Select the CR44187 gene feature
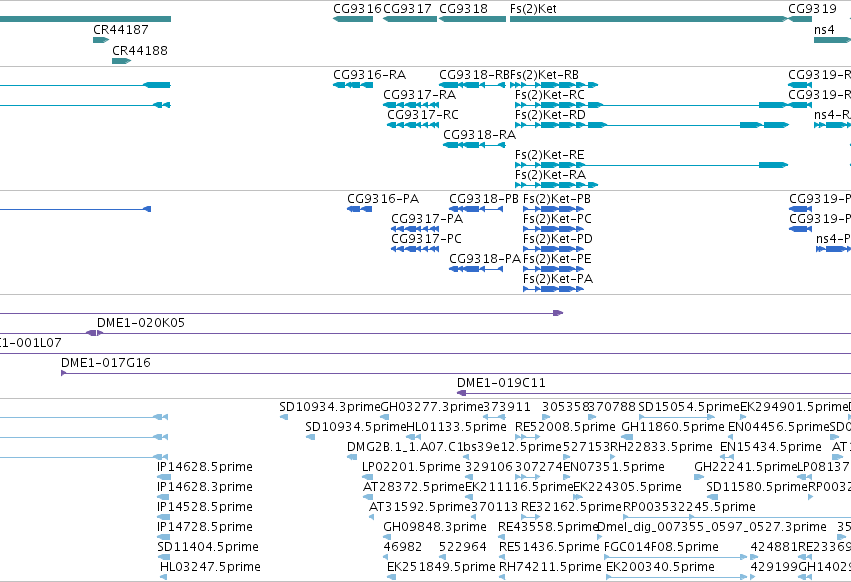Image resolution: width=851 pixels, height=582 pixels. pyautogui.click(x=101, y=40)
